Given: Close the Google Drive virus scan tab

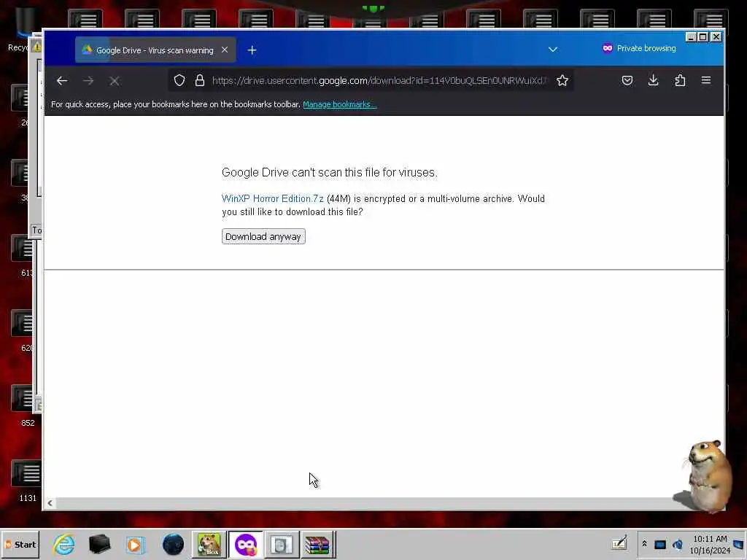Looking at the screenshot, I should [225, 50].
